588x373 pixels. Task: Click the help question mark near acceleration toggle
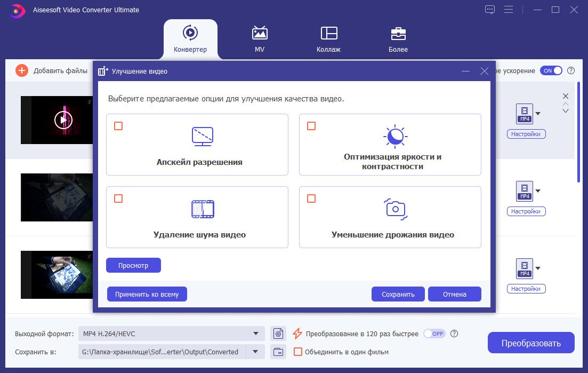[x=571, y=70]
